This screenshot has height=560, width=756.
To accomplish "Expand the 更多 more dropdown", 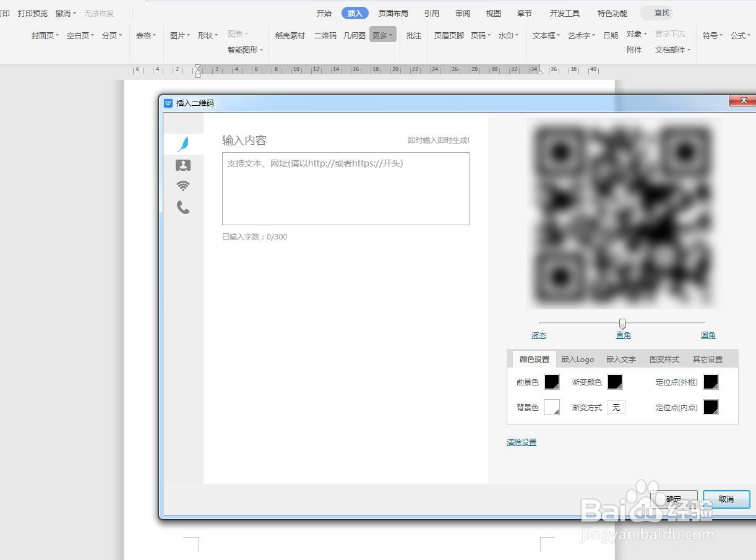I will [383, 35].
